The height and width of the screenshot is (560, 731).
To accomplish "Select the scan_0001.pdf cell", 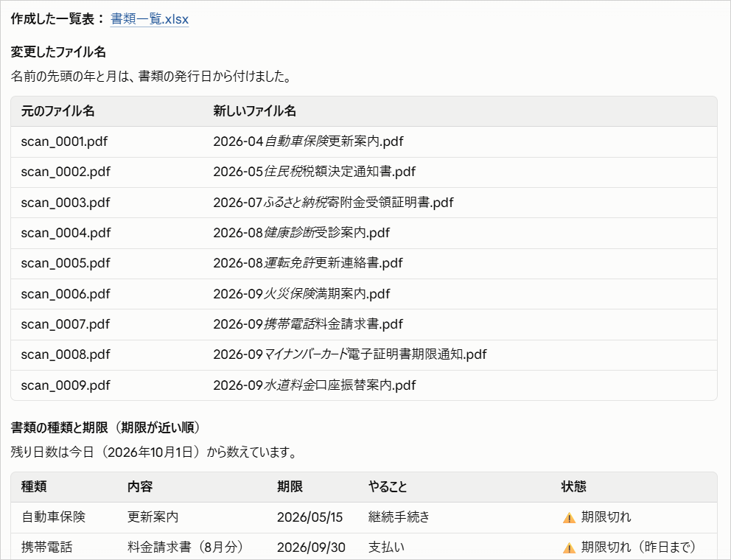I will (x=64, y=141).
